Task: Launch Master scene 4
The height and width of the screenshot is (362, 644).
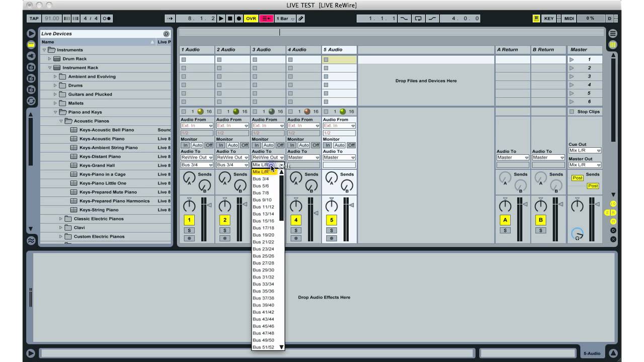Action: [x=572, y=85]
